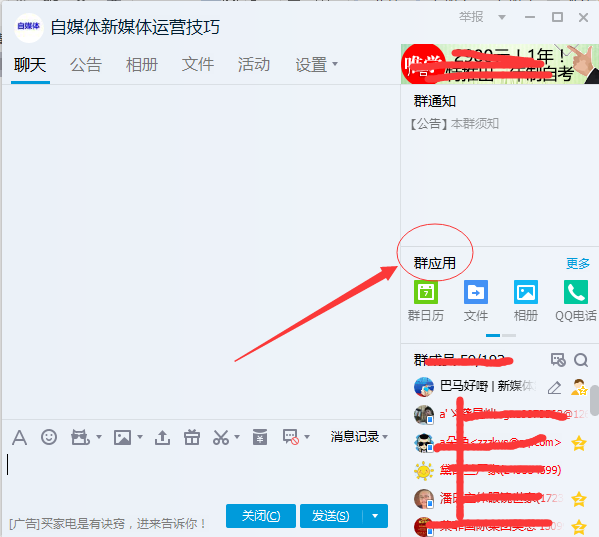Click the sunglasses avatar member
Image resolution: width=599 pixels, height=537 pixels.
[x=424, y=443]
